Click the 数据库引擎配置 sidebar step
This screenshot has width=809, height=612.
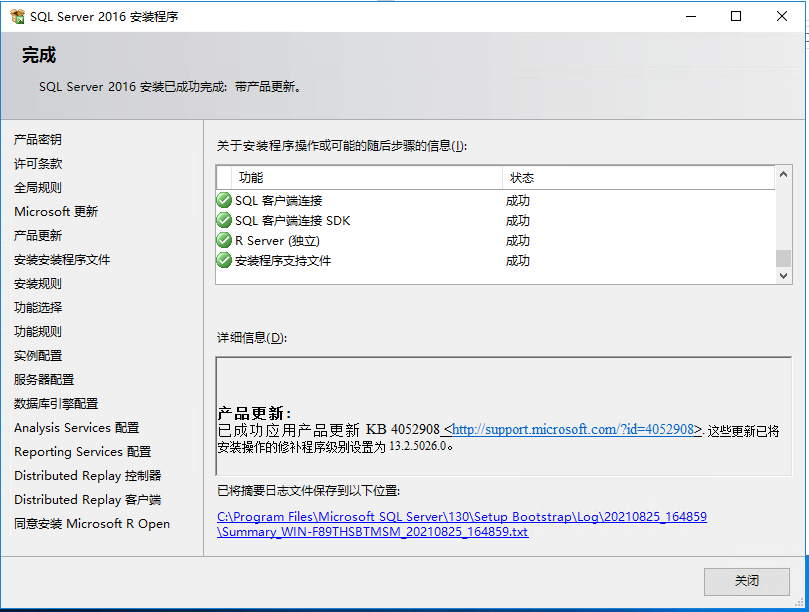click(x=56, y=404)
